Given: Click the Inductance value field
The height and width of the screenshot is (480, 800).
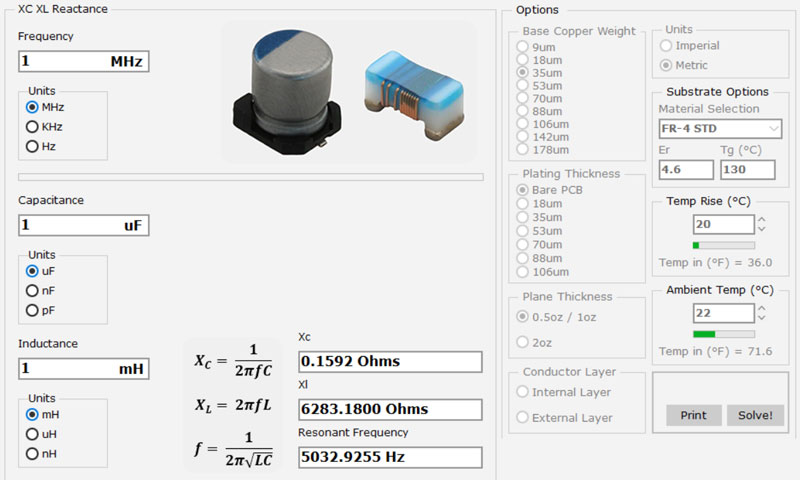Looking at the screenshot, I should (x=83, y=369).
